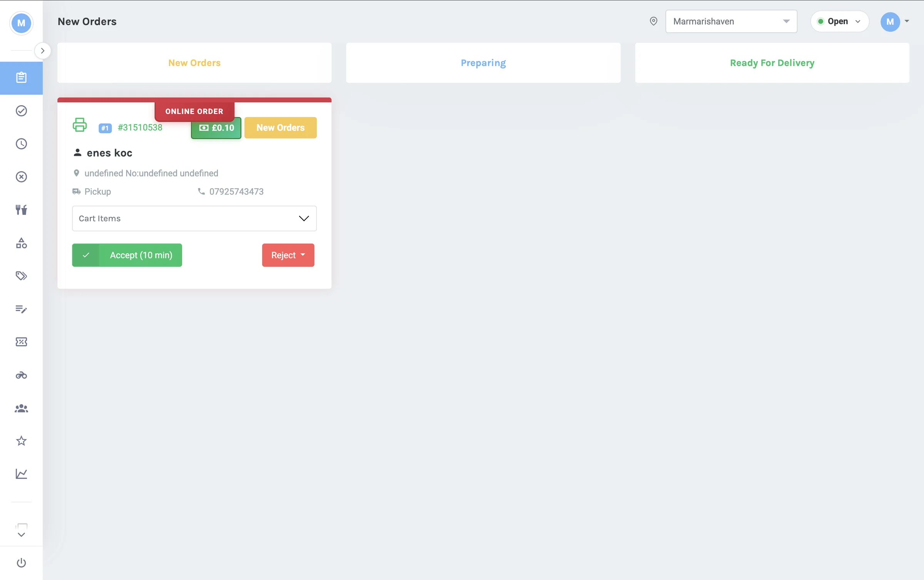Click the ONLINE ORDER red ribbon label

pos(194,111)
